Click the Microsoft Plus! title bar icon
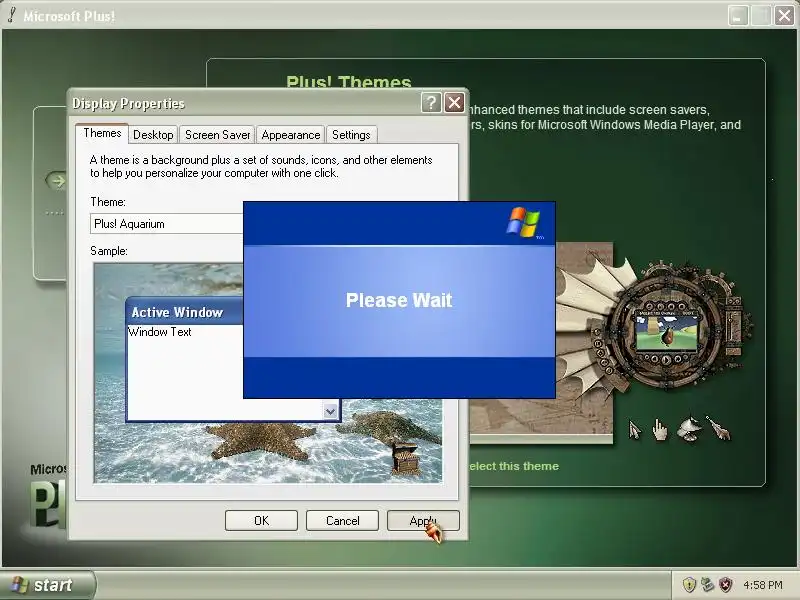Viewport: 800px width, 600px height. [12, 15]
